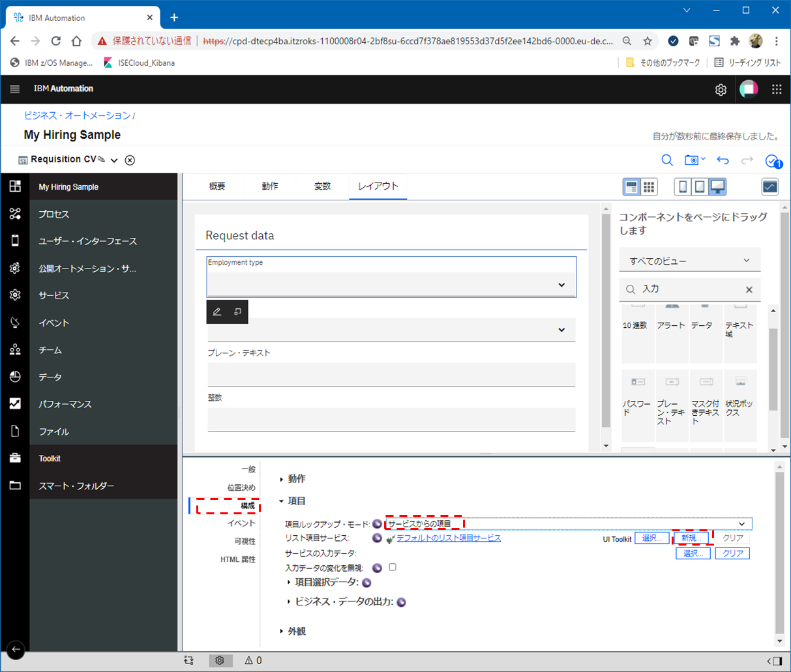Click the resize icon beside the pencil
Screen dimensions: 791x672
tap(238, 312)
